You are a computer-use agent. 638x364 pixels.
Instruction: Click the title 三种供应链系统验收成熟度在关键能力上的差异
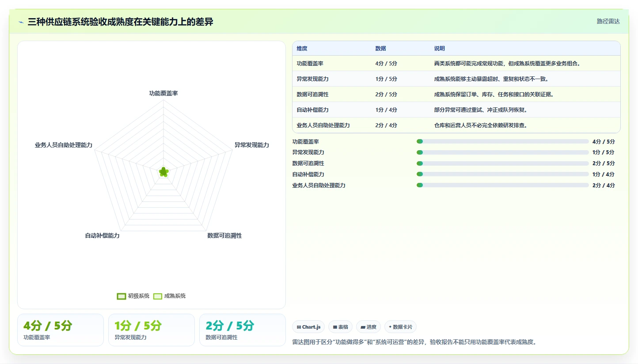(121, 22)
